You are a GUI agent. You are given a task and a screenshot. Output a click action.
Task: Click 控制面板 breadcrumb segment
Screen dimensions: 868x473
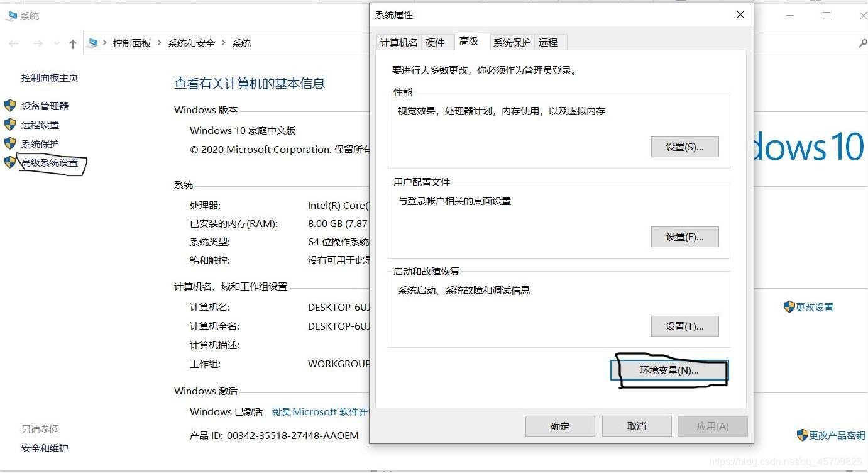coord(132,43)
